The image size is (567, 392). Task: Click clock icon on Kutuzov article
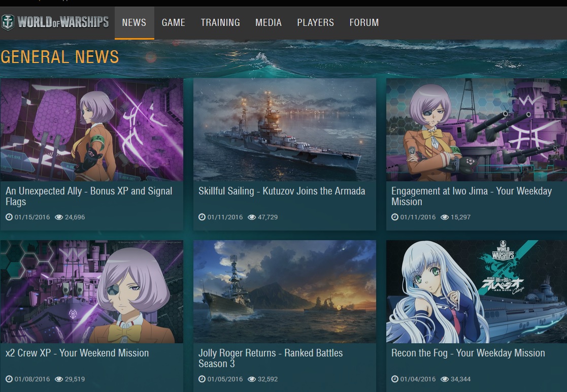[202, 217]
